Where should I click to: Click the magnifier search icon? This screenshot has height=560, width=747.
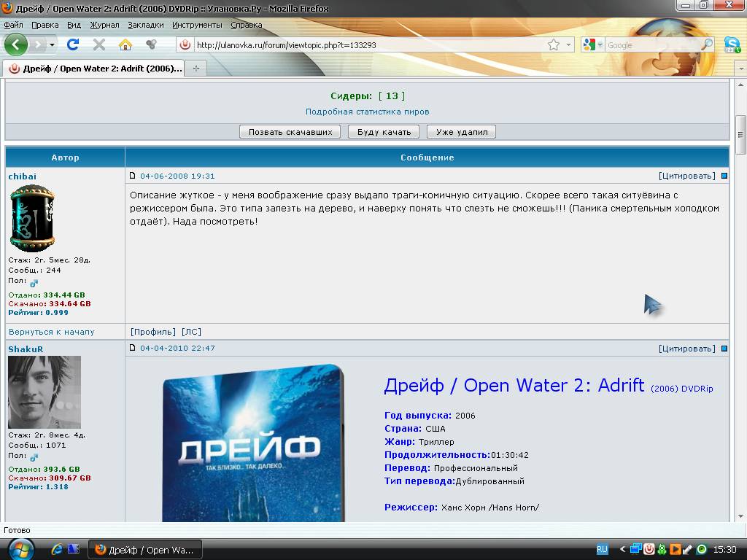tap(706, 44)
